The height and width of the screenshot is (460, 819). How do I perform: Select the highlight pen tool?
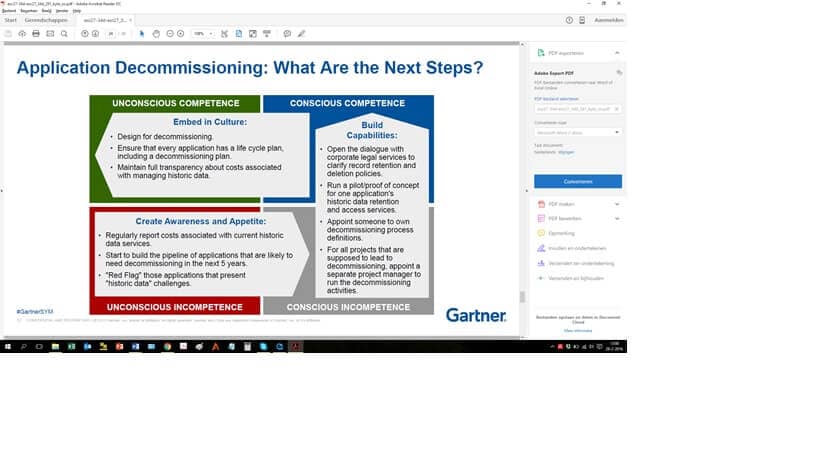(301, 33)
